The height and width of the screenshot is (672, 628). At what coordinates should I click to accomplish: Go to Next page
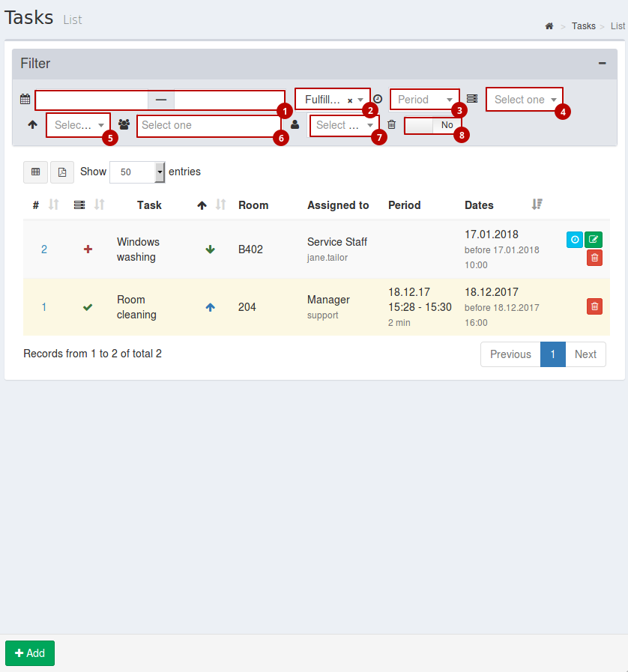coord(585,354)
